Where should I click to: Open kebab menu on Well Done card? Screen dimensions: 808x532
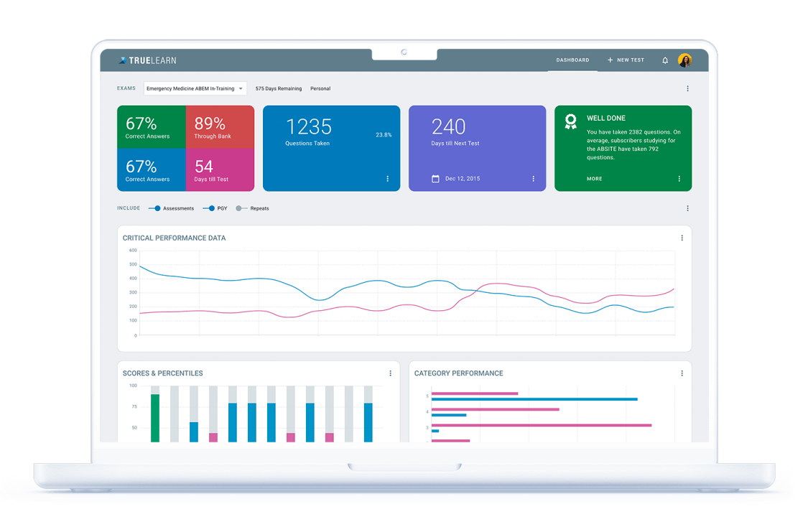pyautogui.click(x=679, y=179)
